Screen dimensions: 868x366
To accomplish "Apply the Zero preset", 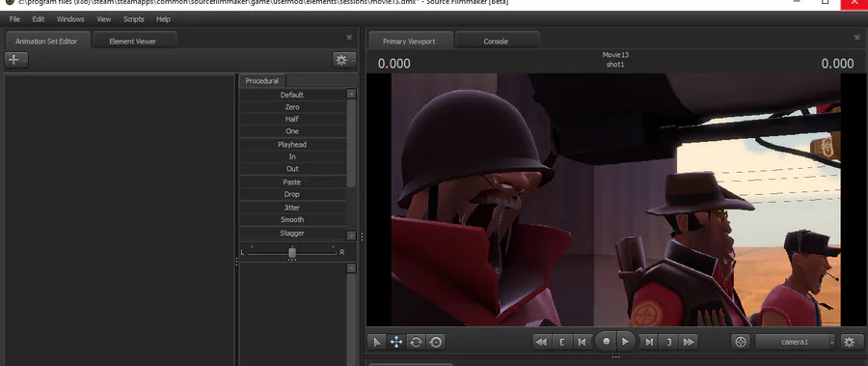I will (292, 107).
